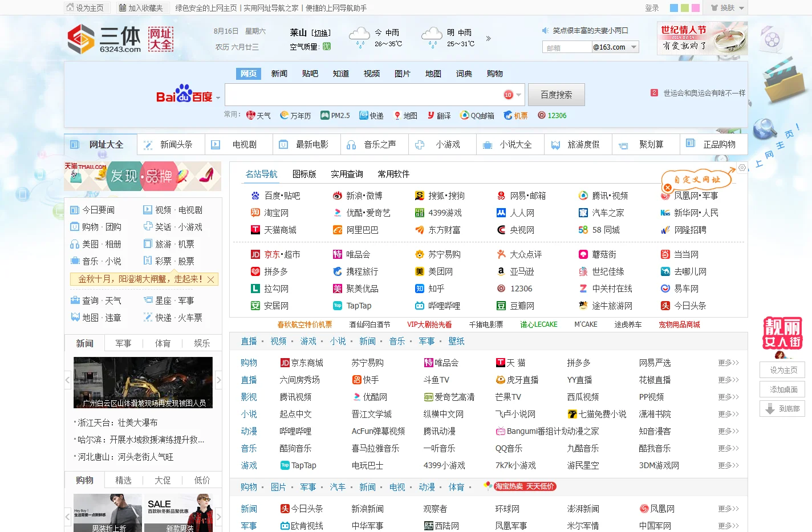Open the search box suggestion count dropdown

518,95
